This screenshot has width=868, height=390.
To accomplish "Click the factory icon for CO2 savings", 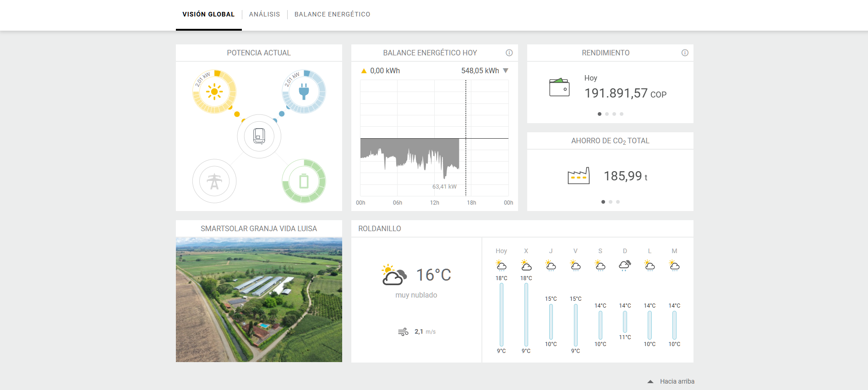I will point(579,176).
